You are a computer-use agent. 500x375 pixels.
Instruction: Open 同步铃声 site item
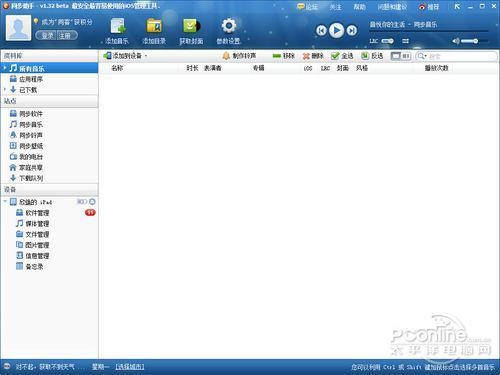point(49,135)
